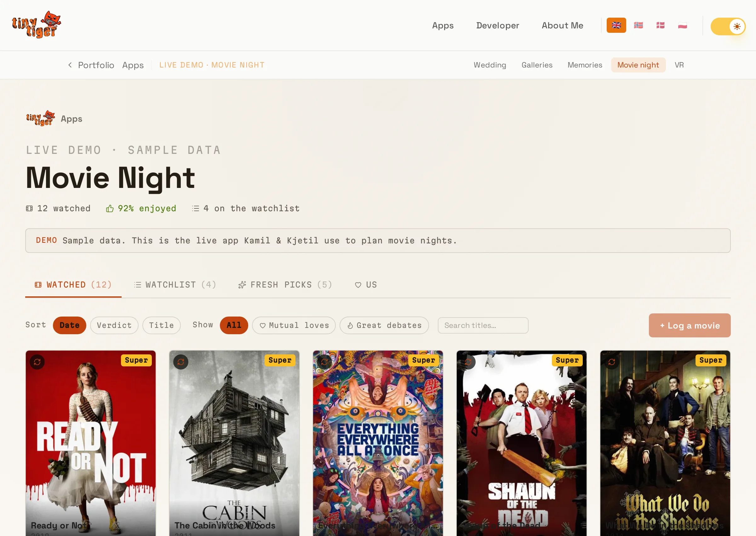Click Super badge on Shaun of the Dead
Screen dimensions: 756x536
[x=567, y=360]
